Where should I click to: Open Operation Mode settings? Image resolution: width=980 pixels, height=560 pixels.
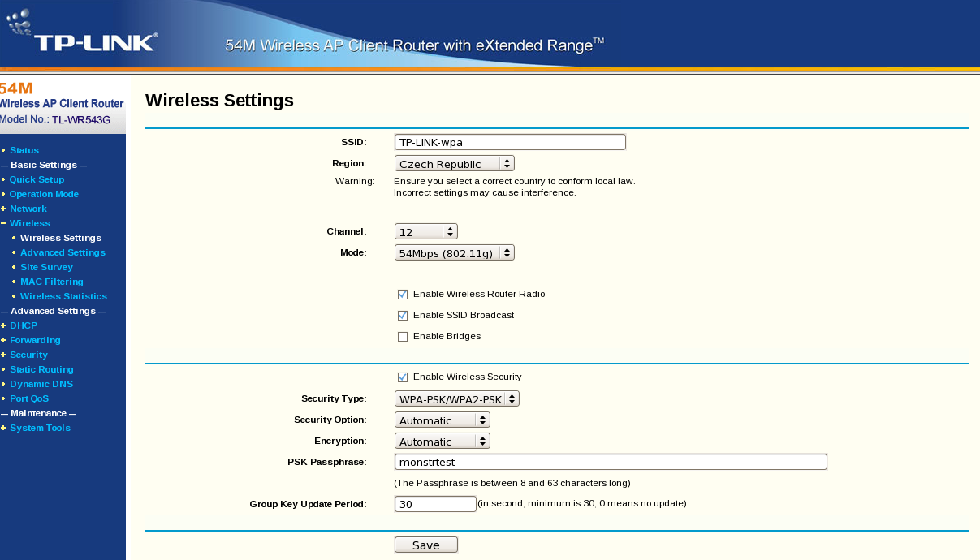coord(44,194)
